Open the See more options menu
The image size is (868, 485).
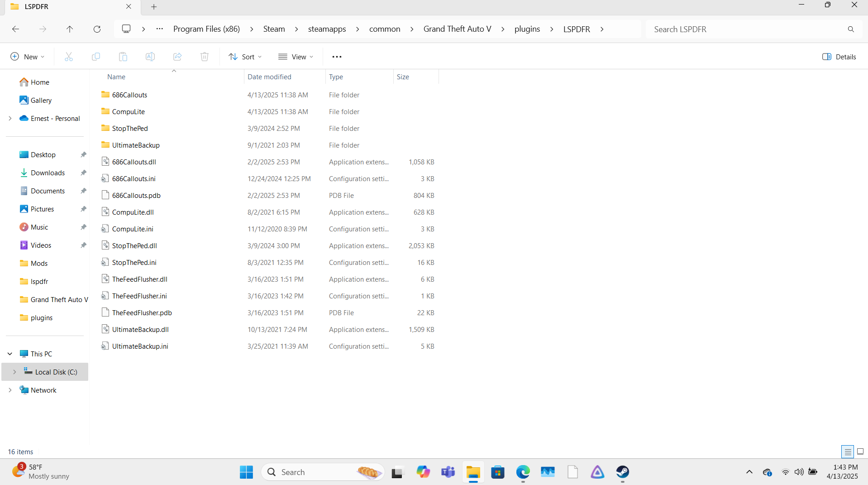tap(337, 57)
